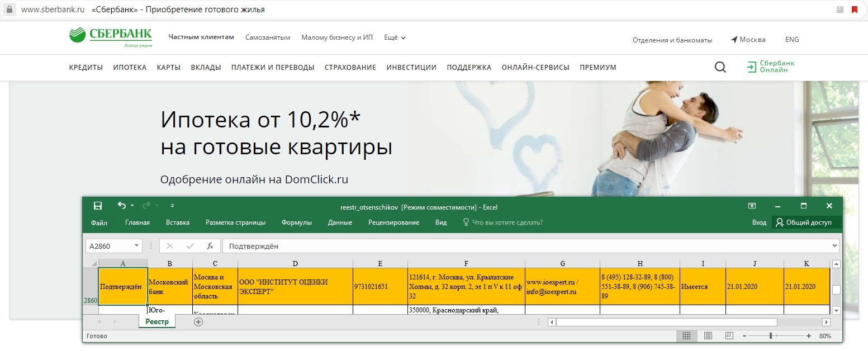The width and height of the screenshot is (868, 351).
Task: Open the Главная ribbon tab
Action: pyautogui.click(x=137, y=222)
